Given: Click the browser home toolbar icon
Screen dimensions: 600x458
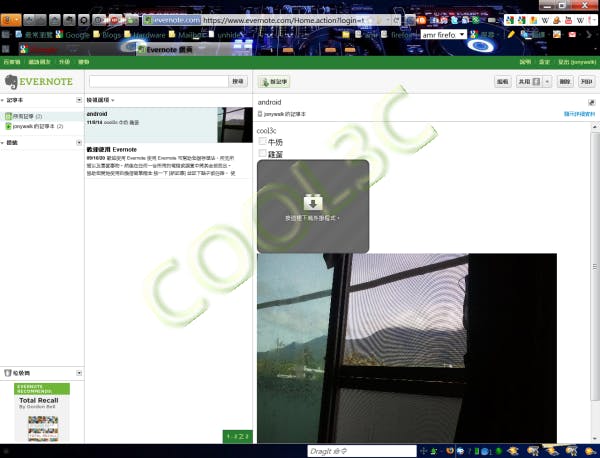Looking at the screenshot, I should click(55, 20).
